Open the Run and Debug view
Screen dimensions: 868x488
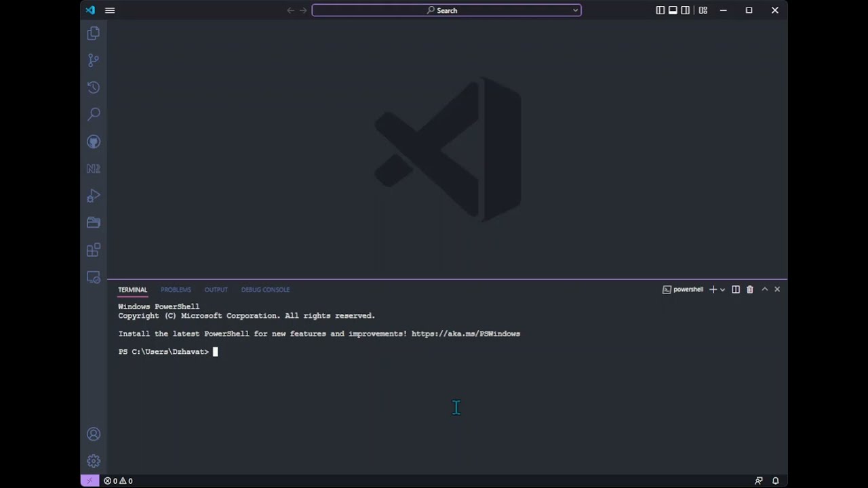pyautogui.click(x=94, y=196)
